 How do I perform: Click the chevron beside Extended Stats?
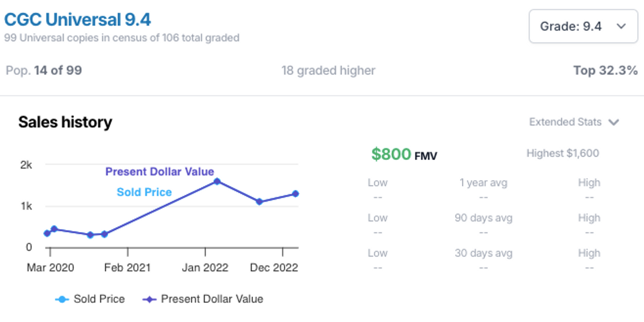click(x=613, y=122)
